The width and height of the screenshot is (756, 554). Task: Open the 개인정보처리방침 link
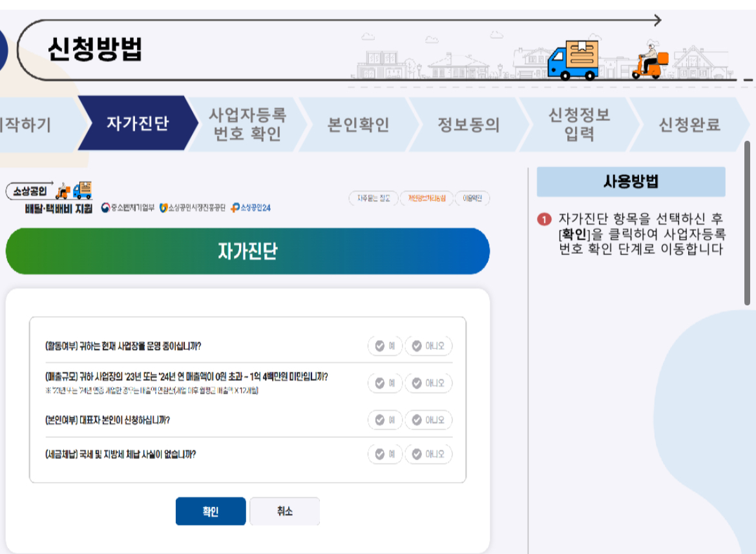tap(426, 198)
